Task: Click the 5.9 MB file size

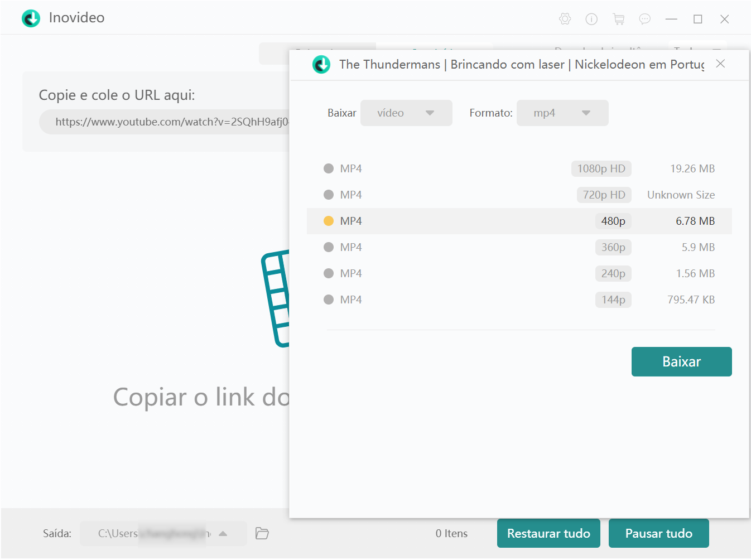Action: point(698,247)
